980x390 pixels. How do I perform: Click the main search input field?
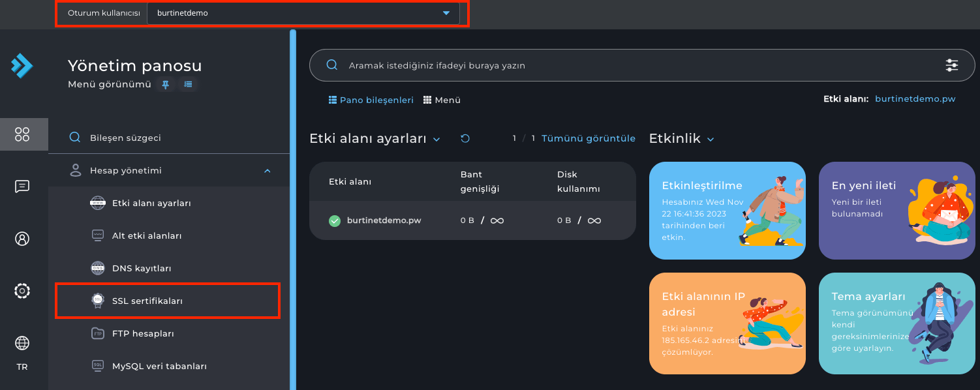click(626, 65)
